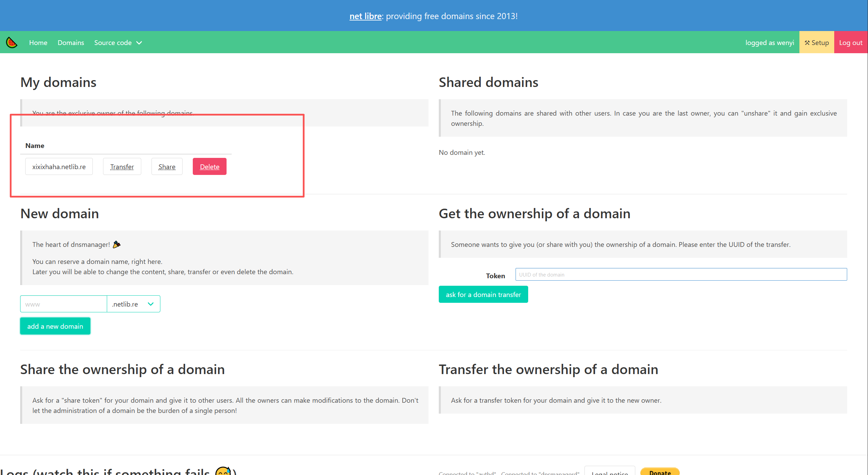Click the Donate button in footer
The height and width of the screenshot is (475, 868).
[x=660, y=472]
